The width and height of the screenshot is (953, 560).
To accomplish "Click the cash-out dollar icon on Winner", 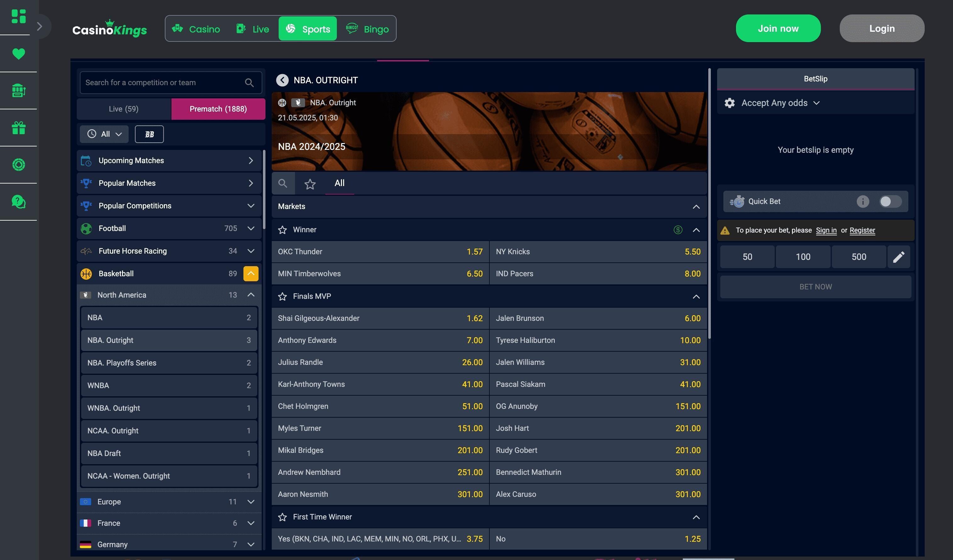I will pyautogui.click(x=678, y=230).
